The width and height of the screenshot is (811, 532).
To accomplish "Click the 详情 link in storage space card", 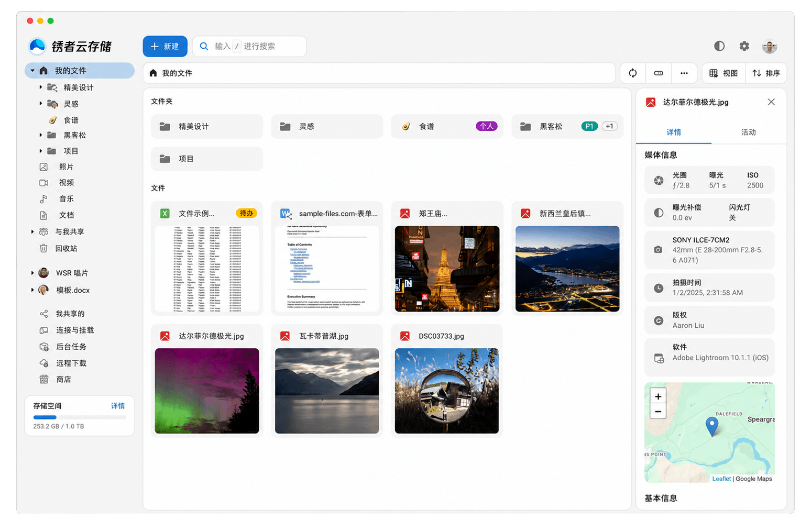I will [118, 406].
